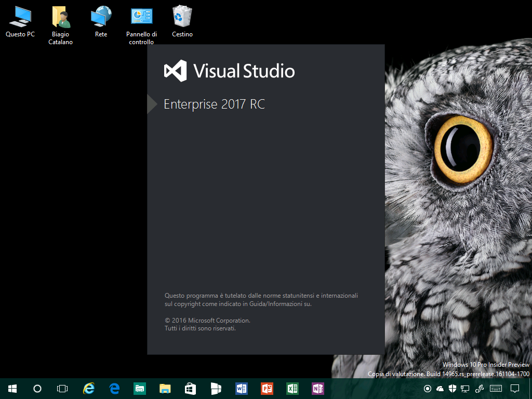Click the circular record tray icon
This screenshot has height=399, width=532.
coord(428,389)
